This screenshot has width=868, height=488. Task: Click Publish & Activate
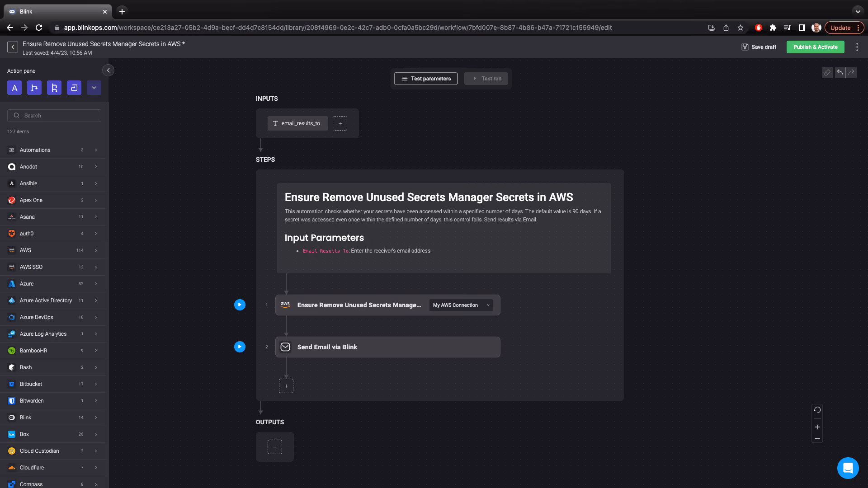[815, 47]
